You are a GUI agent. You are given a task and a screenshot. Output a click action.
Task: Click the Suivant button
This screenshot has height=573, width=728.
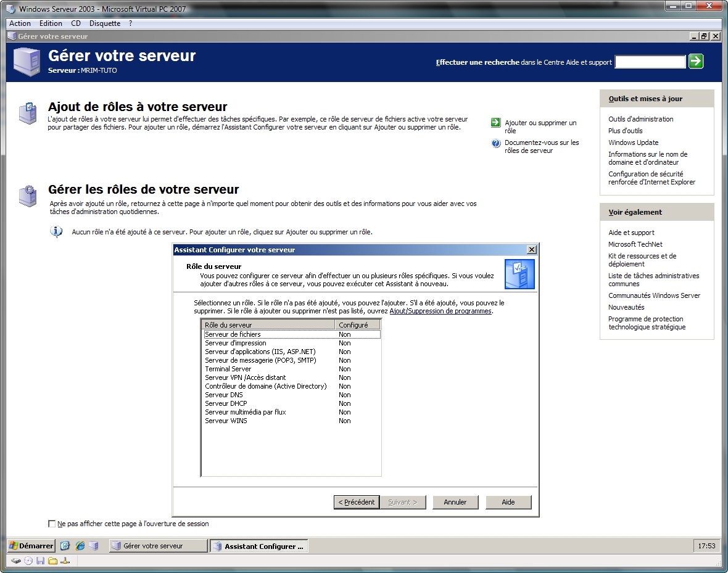(402, 502)
